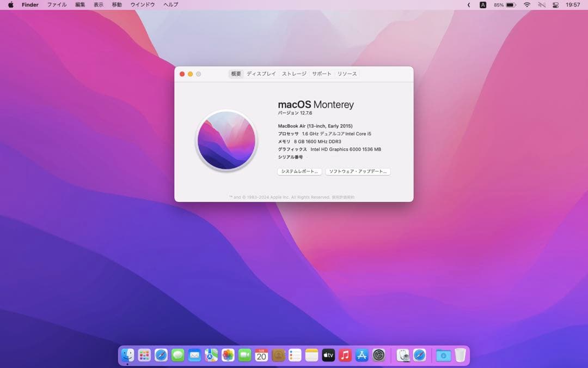The width and height of the screenshot is (588, 368).
Task: Open Safari from the Dock
Action: [161, 355]
